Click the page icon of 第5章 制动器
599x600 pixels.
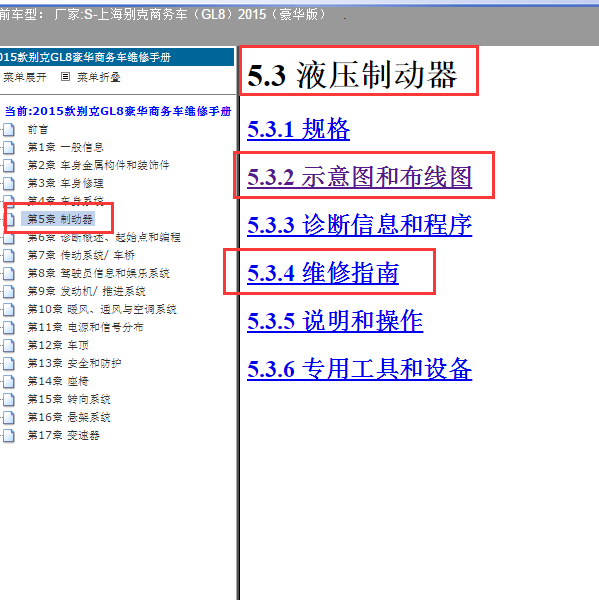(x=9, y=219)
